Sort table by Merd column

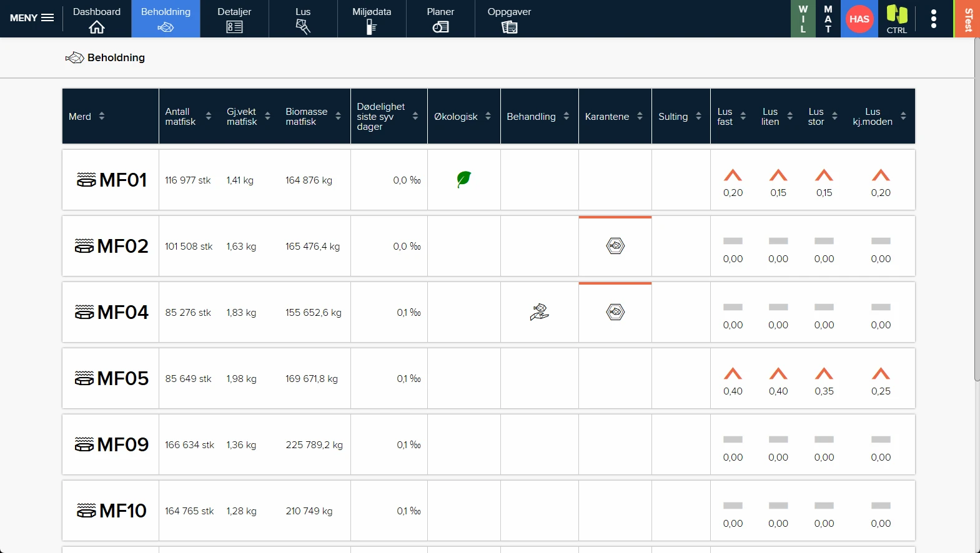coord(102,116)
